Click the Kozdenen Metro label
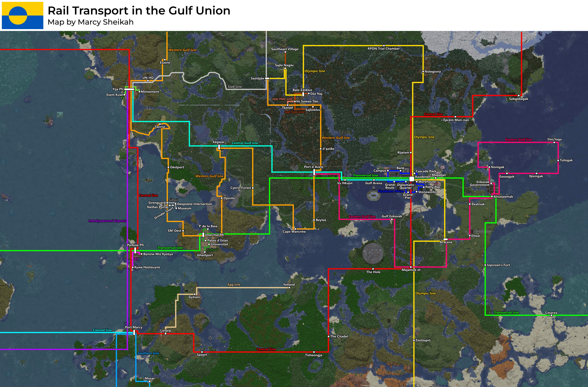 [391, 191]
